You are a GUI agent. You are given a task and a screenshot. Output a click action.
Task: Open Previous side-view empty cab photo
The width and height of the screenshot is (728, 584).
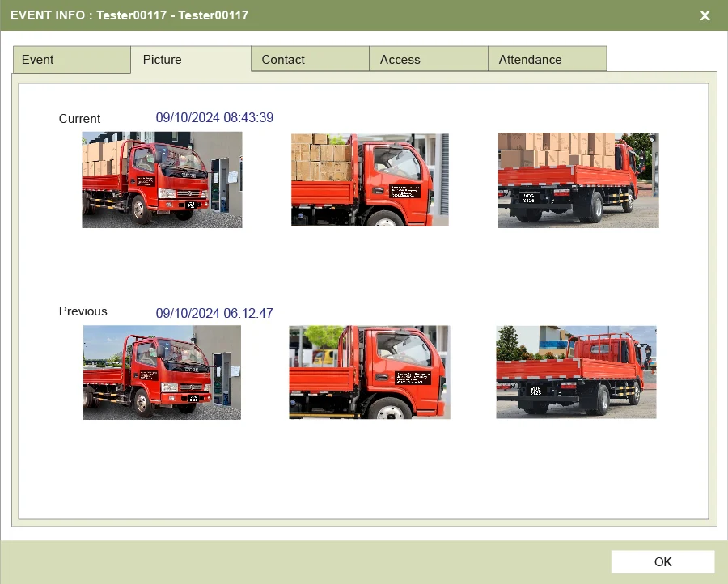[370, 372]
